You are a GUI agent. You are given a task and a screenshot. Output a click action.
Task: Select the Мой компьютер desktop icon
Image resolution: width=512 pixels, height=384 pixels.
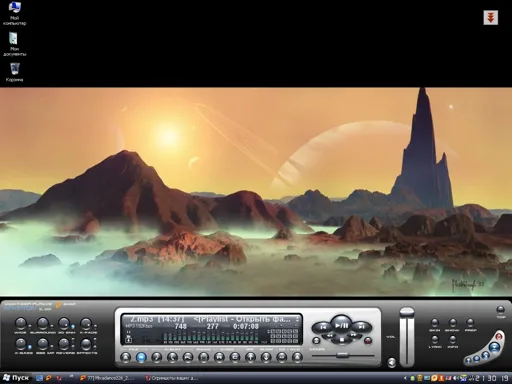tap(14, 14)
